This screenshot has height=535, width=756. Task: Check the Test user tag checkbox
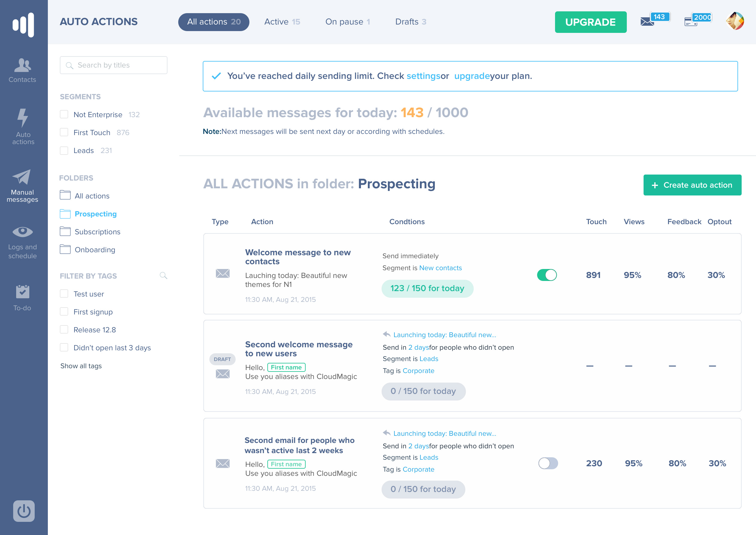[x=64, y=294]
